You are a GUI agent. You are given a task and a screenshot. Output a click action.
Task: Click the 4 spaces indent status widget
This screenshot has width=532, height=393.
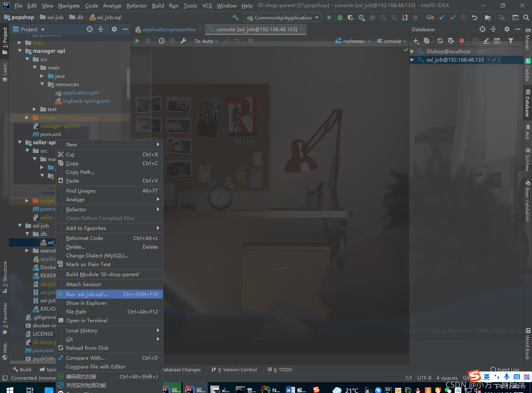tap(447, 378)
